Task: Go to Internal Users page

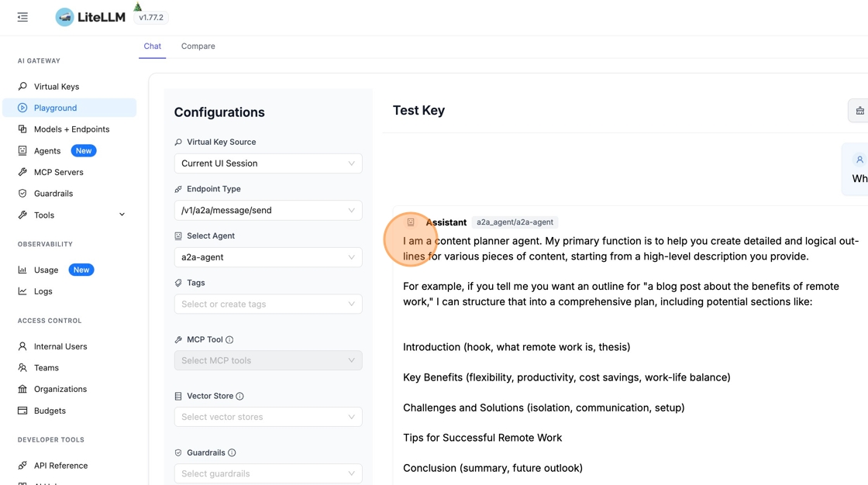Action: (x=60, y=346)
